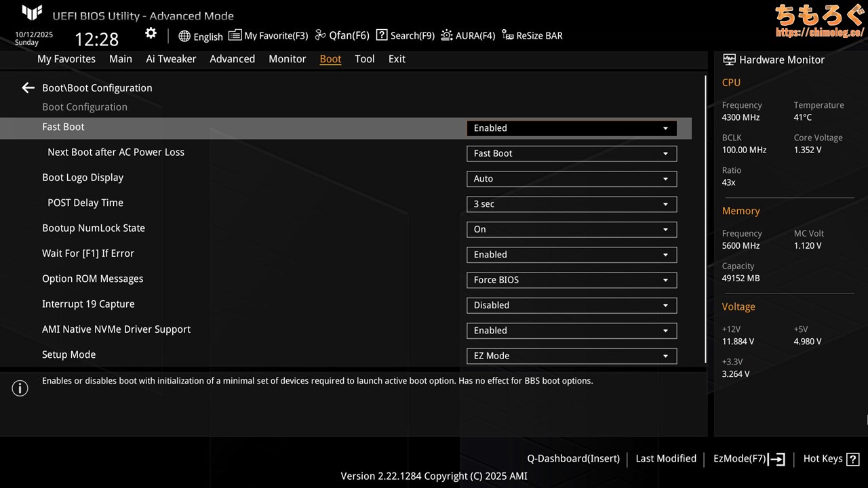Screen dimensions: 868x488
Task: Open the POST Delay Time dropdown
Action: [571, 204]
